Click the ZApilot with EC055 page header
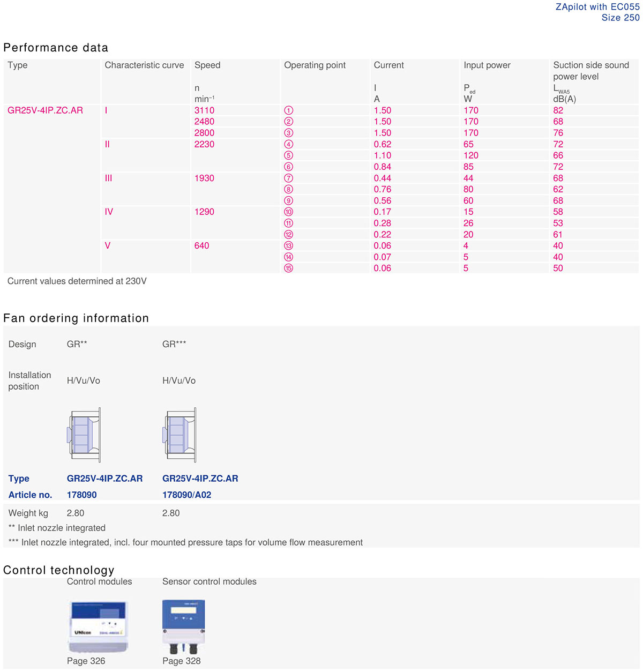The width and height of the screenshot is (643, 672). click(x=597, y=7)
